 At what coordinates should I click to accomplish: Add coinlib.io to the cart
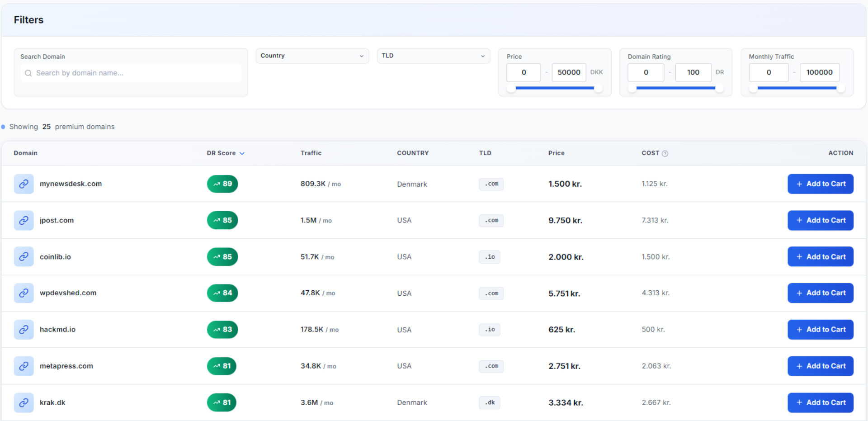[820, 256]
